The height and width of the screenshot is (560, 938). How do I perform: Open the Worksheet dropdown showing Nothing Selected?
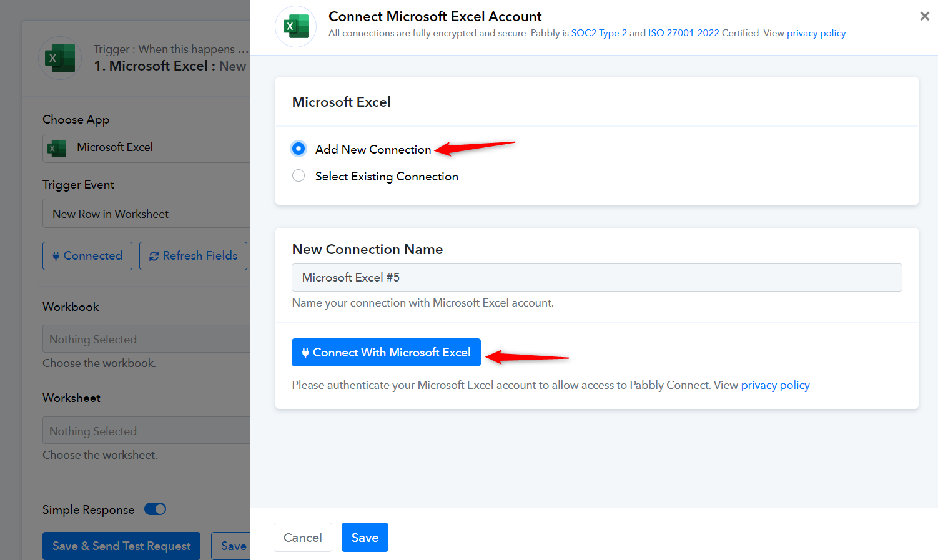tap(146, 431)
